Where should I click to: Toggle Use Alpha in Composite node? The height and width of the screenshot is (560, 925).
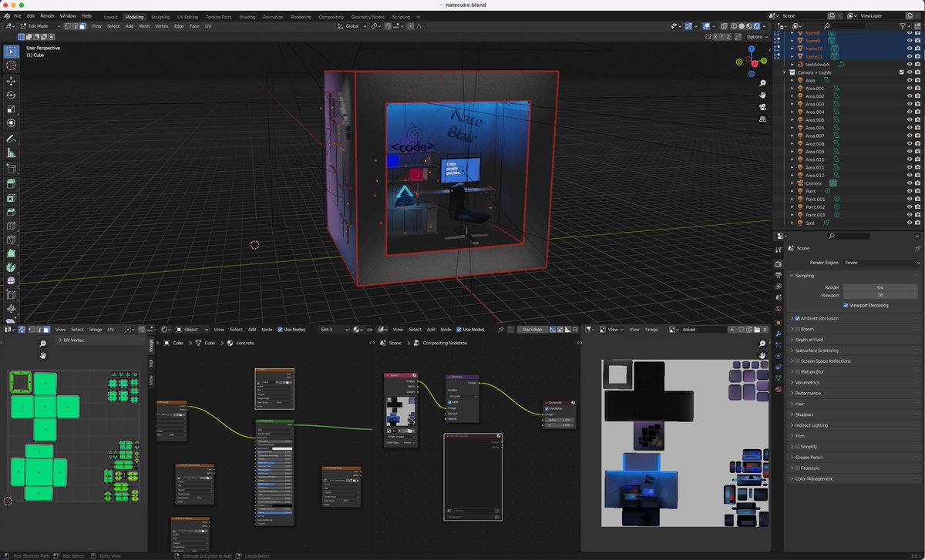pos(548,409)
